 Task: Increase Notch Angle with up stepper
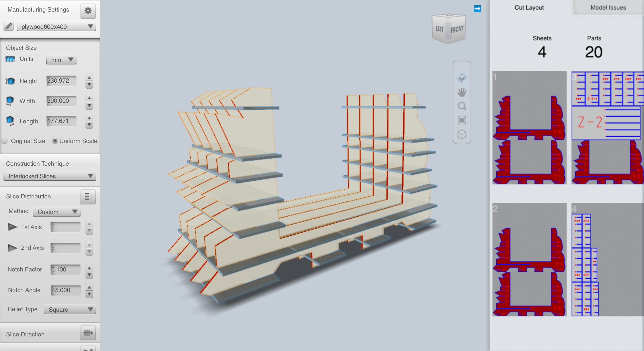(89, 287)
